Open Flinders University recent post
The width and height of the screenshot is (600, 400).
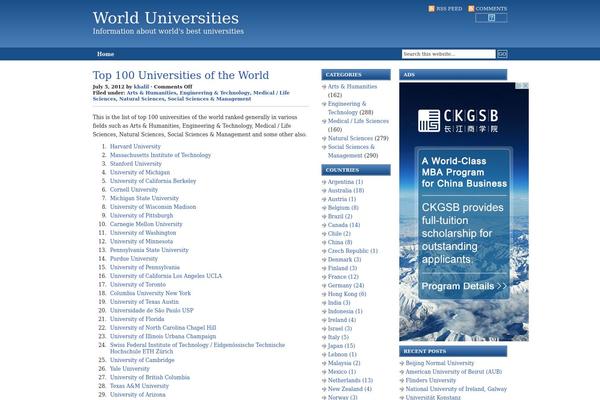(430, 380)
